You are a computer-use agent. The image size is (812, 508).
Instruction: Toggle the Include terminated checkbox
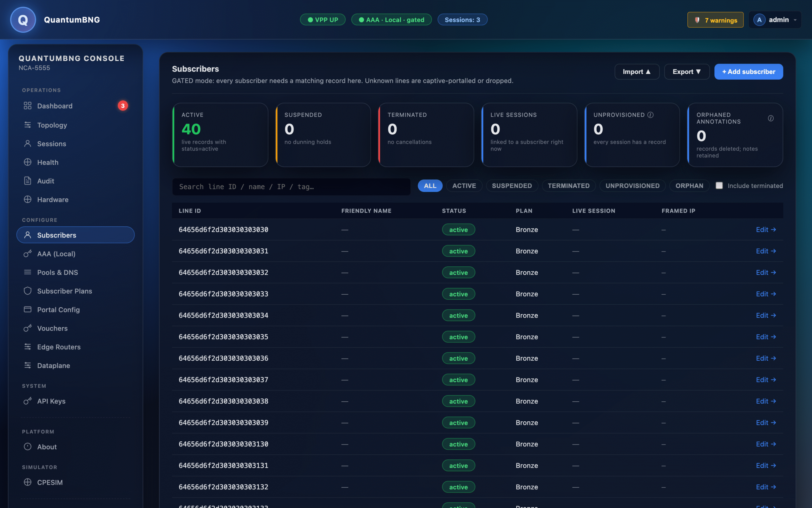pos(719,185)
